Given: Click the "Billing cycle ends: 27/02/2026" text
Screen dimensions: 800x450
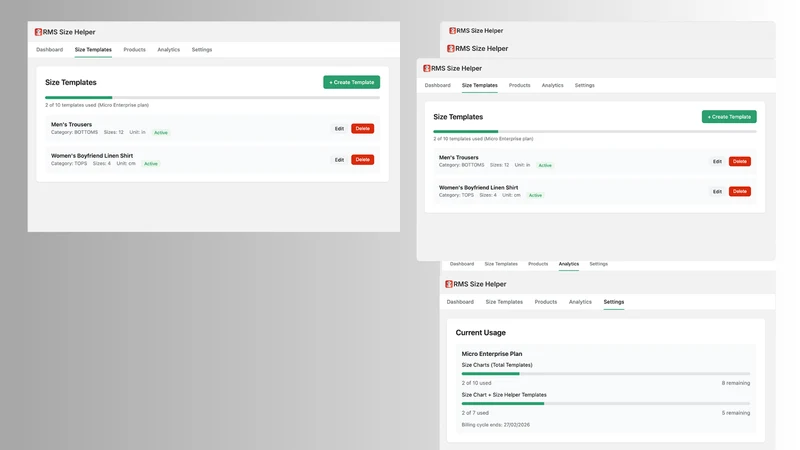Looking at the screenshot, I should point(496,425).
